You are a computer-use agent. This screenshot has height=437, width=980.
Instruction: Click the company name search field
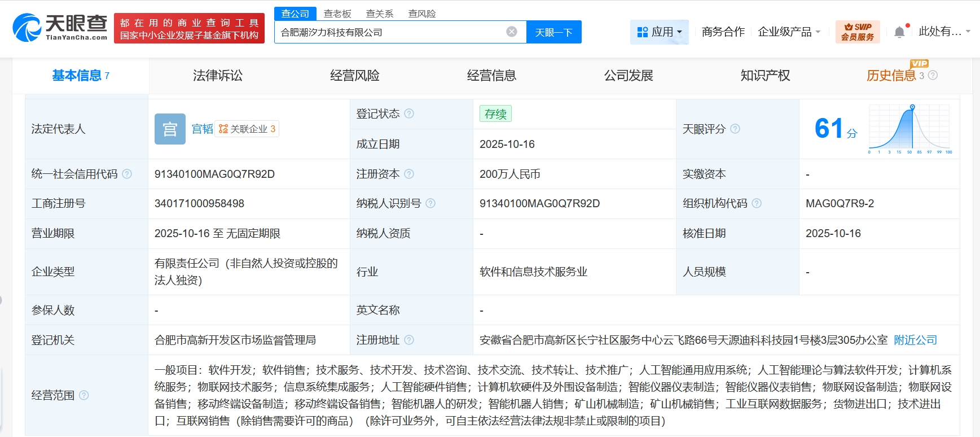(x=389, y=32)
